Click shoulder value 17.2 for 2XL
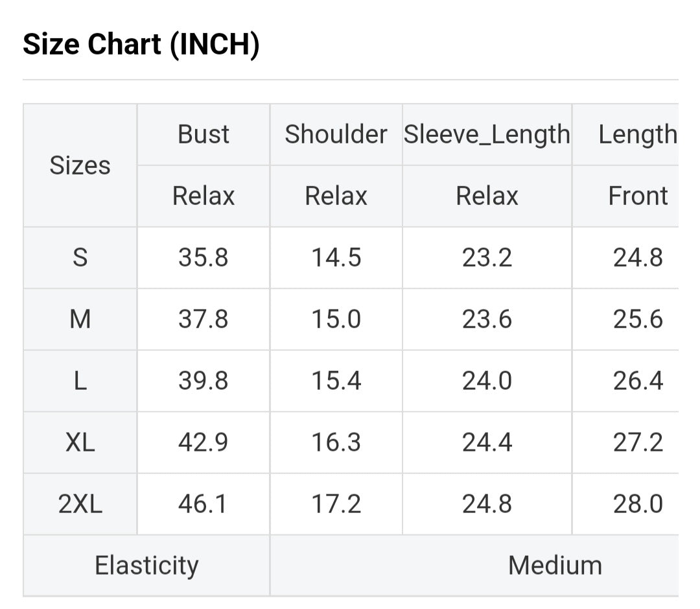 click(336, 504)
